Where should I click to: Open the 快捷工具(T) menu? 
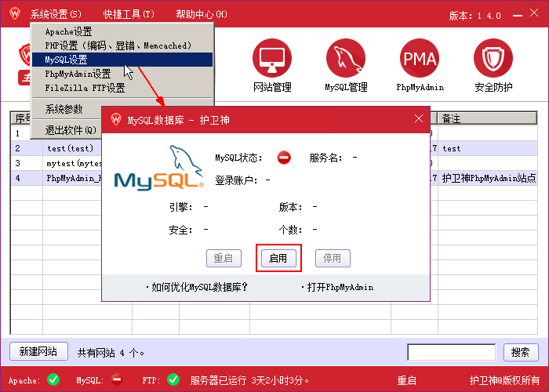click(x=129, y=15)
